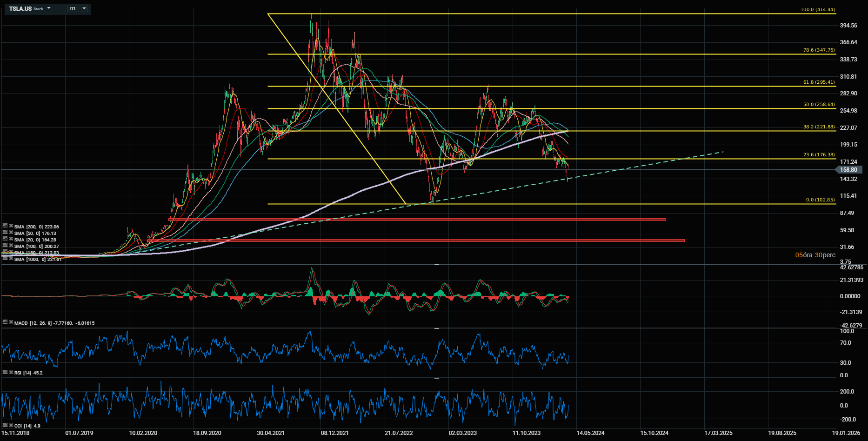Remove the CCI indicator panel
The width and height of the screenshot is (868, 441).
point(11,425)
